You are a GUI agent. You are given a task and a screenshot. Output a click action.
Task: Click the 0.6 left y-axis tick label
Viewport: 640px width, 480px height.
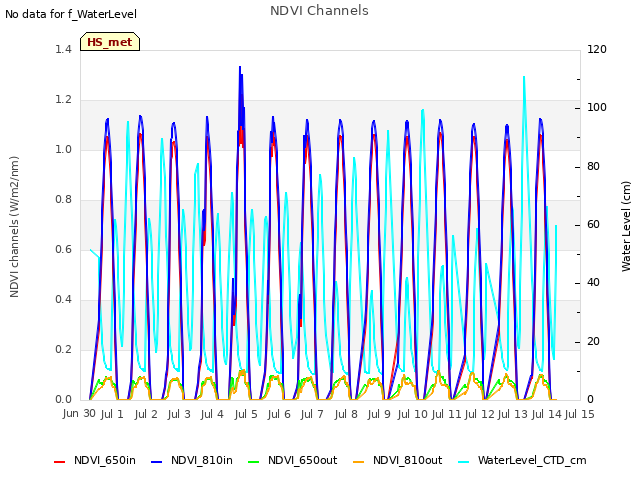pyautogui.click(x=63, y=249)
